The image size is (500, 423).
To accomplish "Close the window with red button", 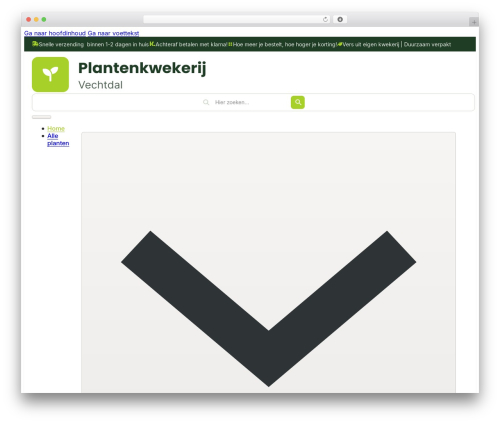I will coord(29,19).
